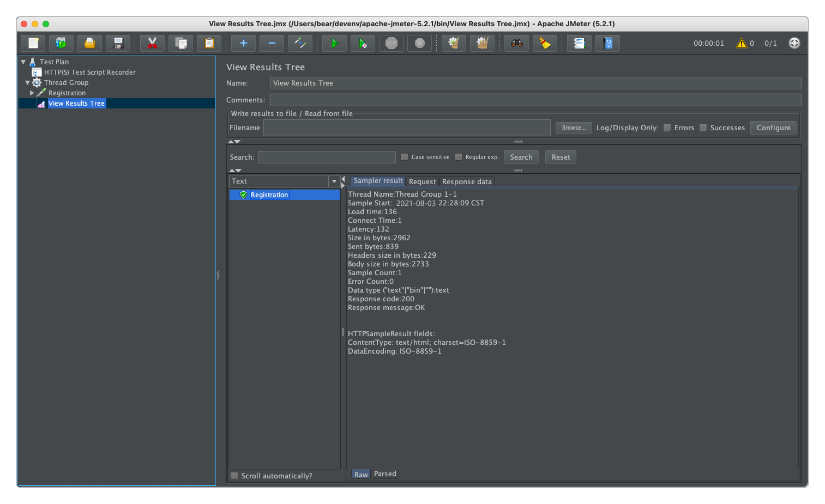Collapse the Test Plan tree node
825x504 pixels.
tap(23, 62)
